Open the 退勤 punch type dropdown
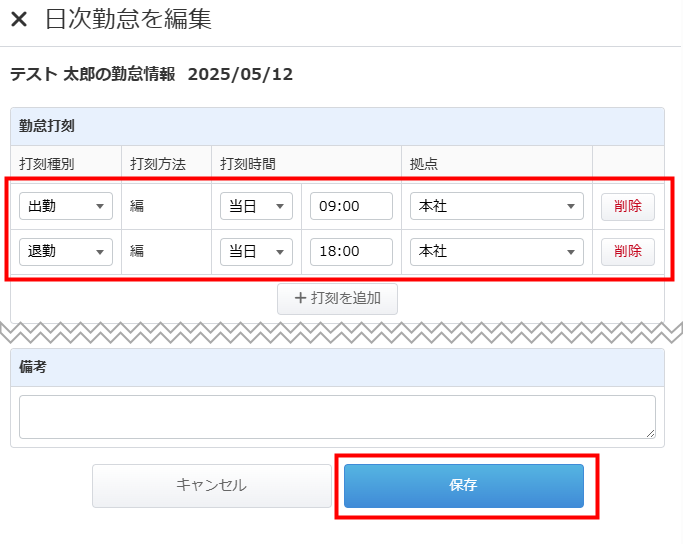 tap(66, 252)
